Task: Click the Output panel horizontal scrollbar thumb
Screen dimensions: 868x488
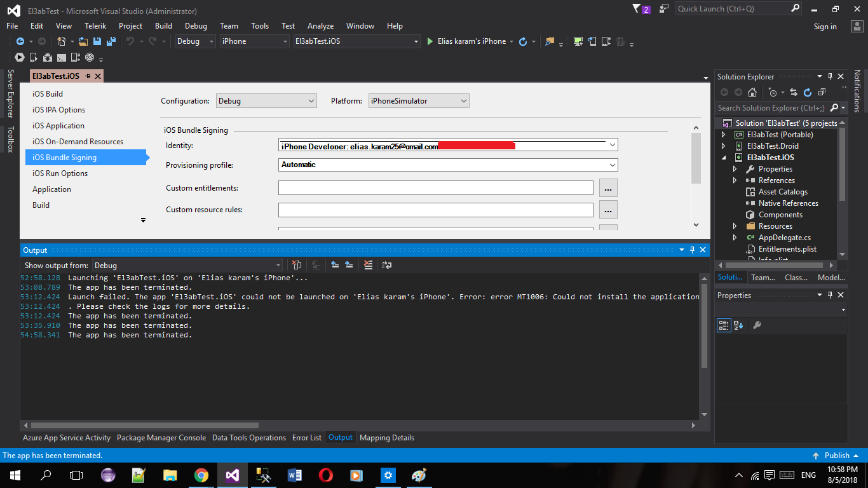Action: pyautogui.click(x=144, y=425)
